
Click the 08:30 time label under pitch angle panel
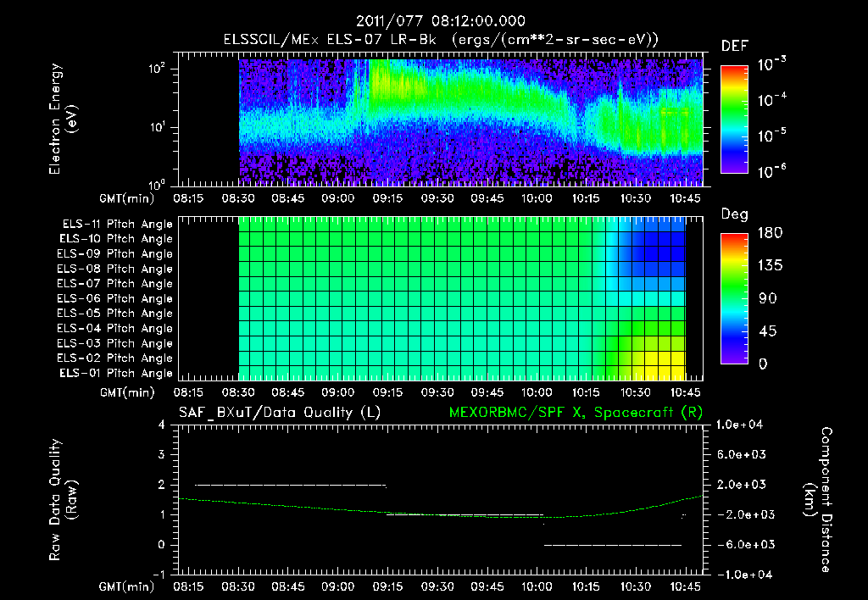238,392
